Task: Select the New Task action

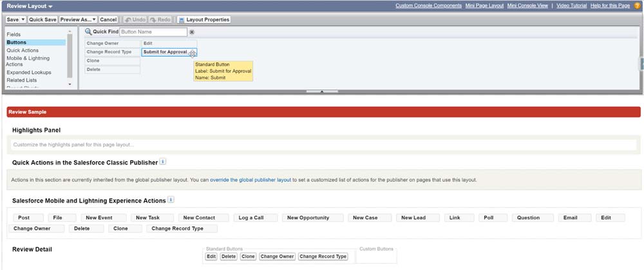Action: 153,218
